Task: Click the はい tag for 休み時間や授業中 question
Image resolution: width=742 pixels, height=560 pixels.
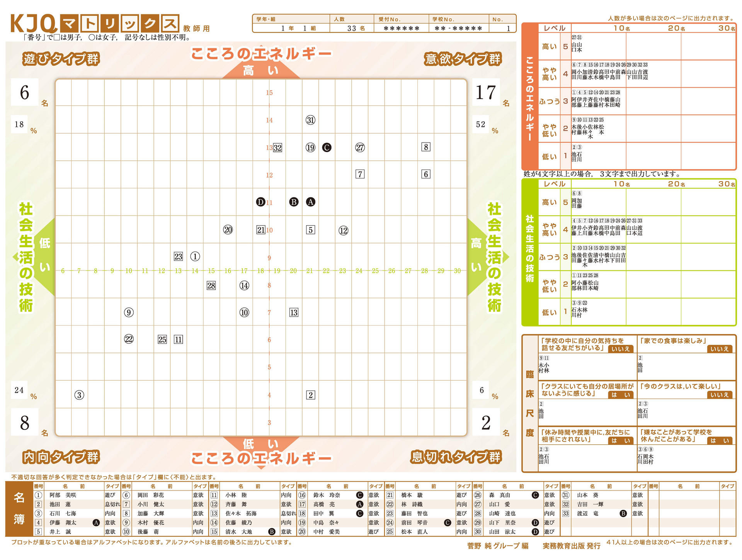Action: (620, 441)
